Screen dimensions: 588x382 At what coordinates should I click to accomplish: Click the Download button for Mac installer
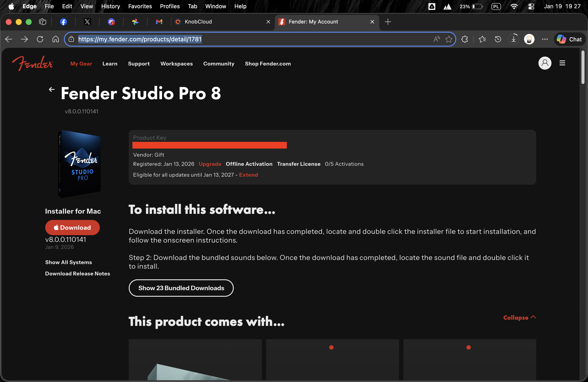click(x=72, y=227)
